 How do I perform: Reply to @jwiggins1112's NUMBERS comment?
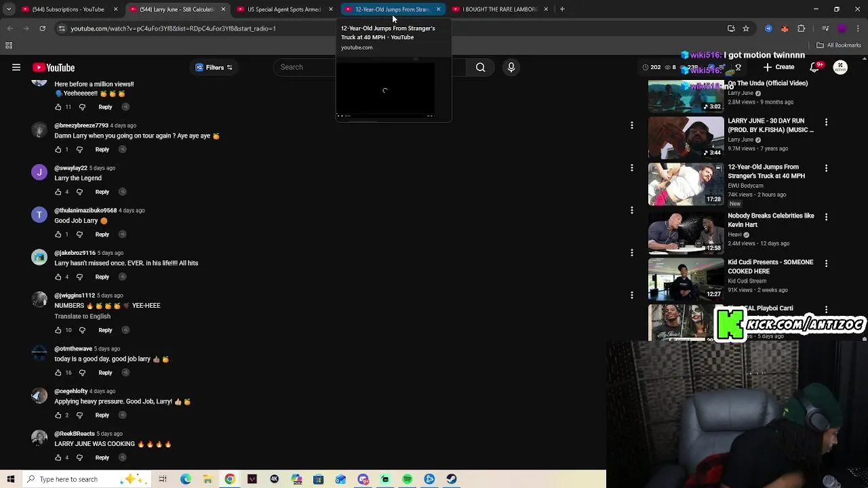[105, 330]
